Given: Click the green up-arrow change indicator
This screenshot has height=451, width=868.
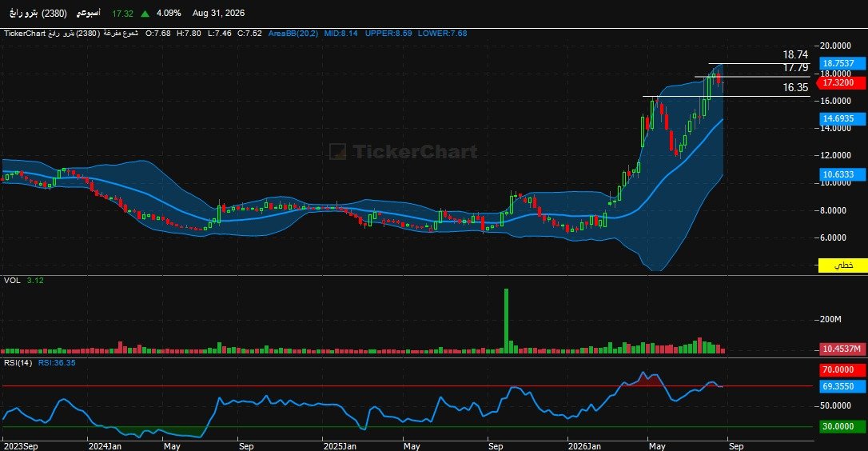Looking at the screenshot, I should 145,14.
